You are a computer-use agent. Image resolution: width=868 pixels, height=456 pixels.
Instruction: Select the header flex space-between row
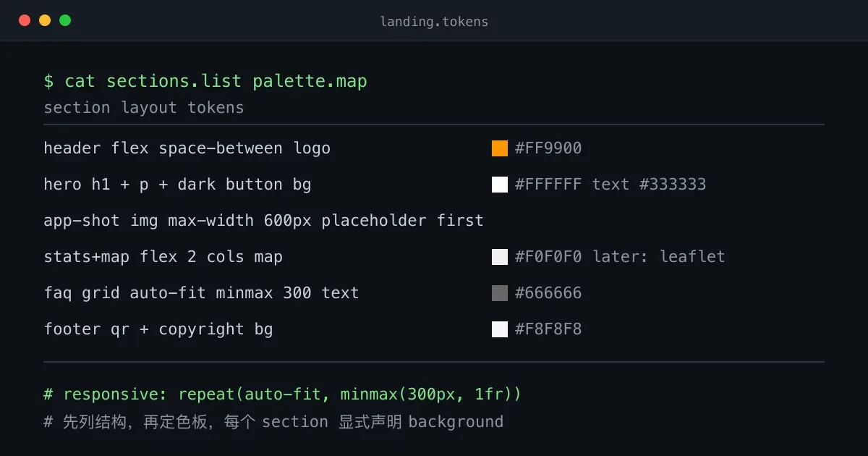point(434,148)
